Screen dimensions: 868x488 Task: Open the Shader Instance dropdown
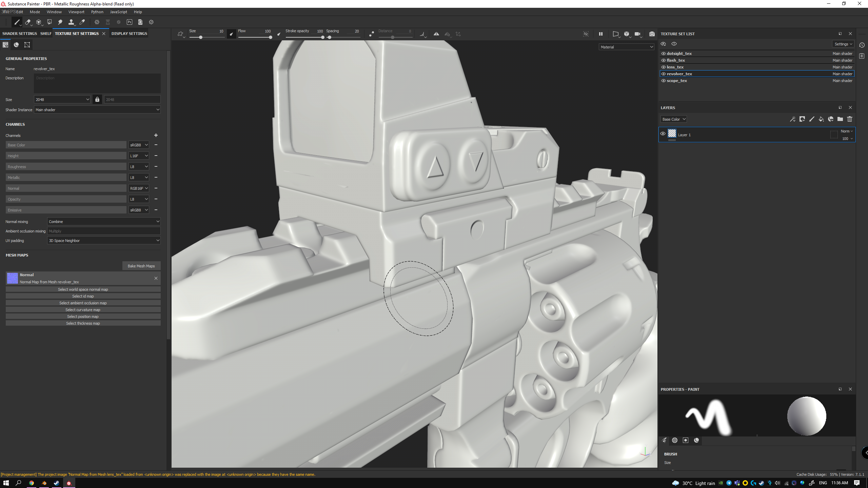(97, 110)
